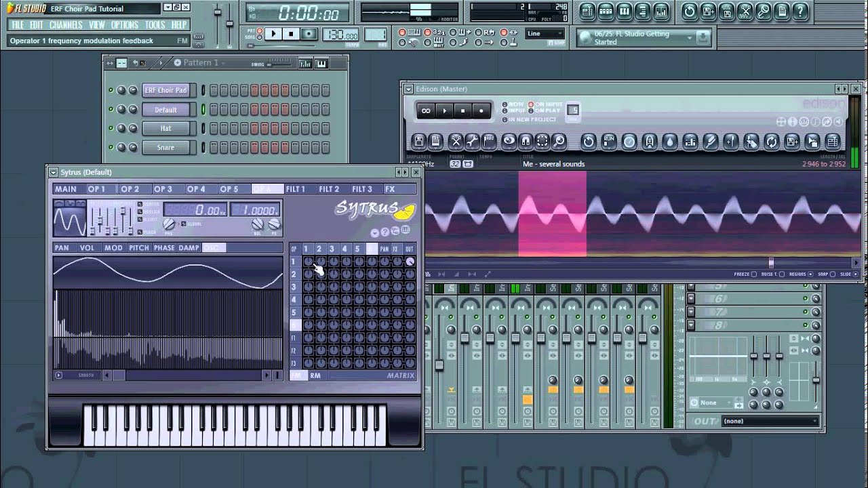The height and width of the screenshot is (488, 868).
Task: Open the OPTIONS menu
Action: coord(125,25)
